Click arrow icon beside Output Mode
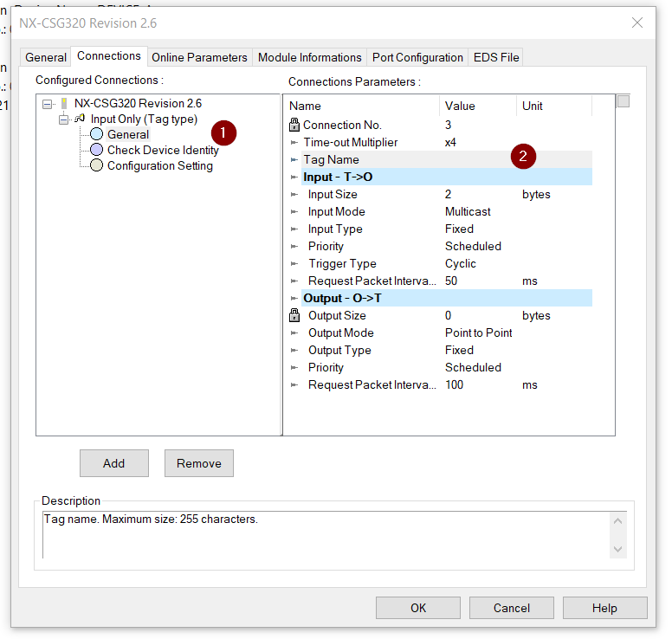 click(x=294, y=333)
